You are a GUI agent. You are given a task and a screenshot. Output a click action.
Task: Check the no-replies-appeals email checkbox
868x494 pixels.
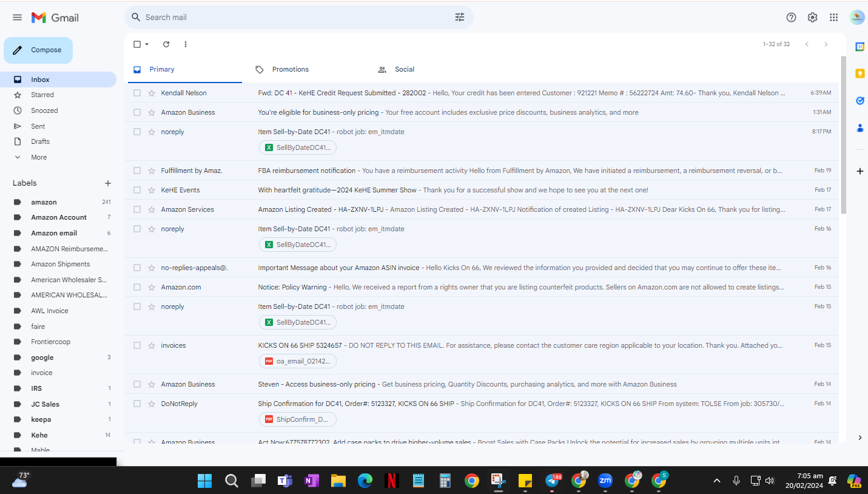137,268
